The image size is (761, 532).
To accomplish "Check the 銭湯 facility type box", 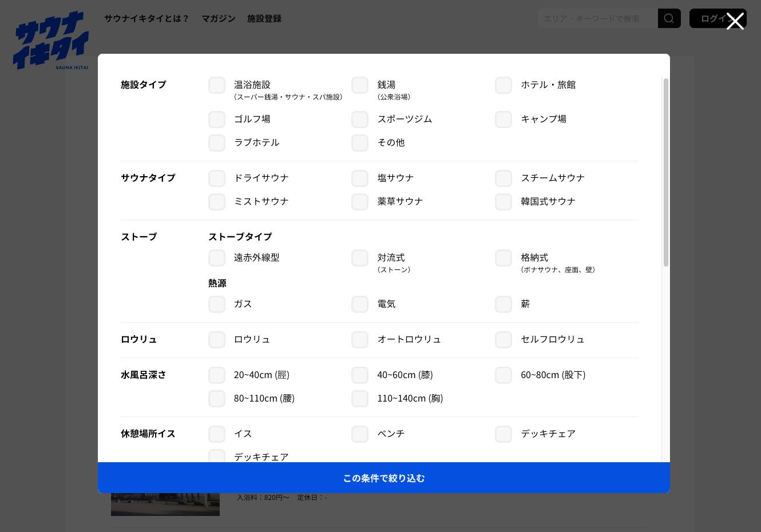I will pos(360,85).
